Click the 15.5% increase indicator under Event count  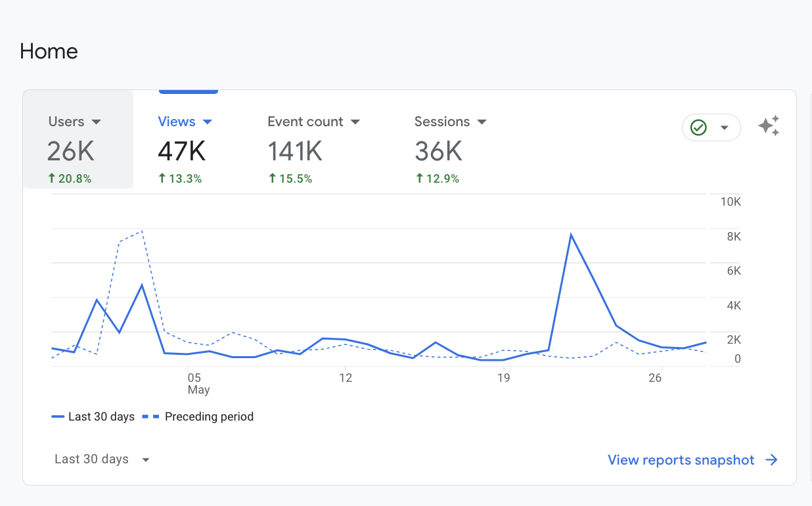290,178
